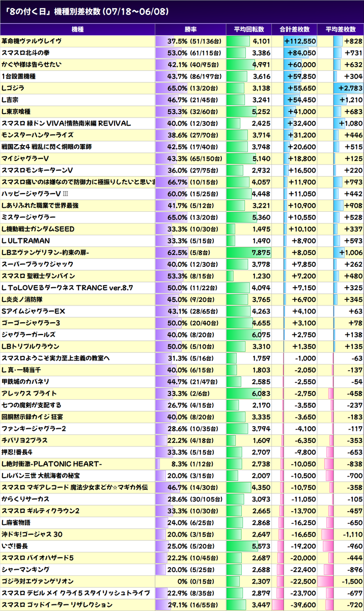Click the L吉宗 machine name

point(10,100)
